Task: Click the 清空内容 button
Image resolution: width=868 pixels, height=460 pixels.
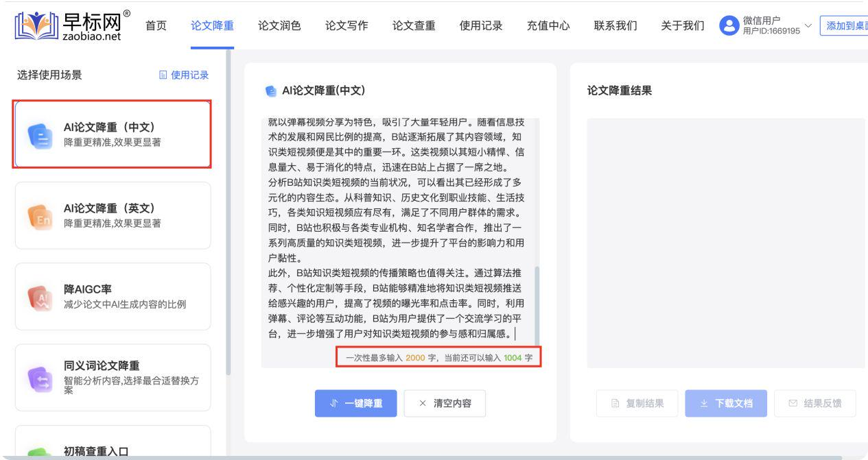Action: [445, 403]
